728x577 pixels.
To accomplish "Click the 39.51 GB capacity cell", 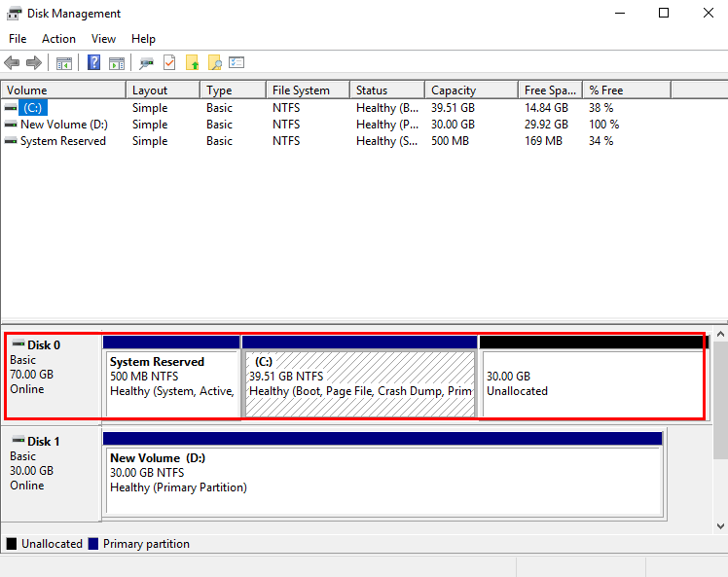I will pos(453,108).
